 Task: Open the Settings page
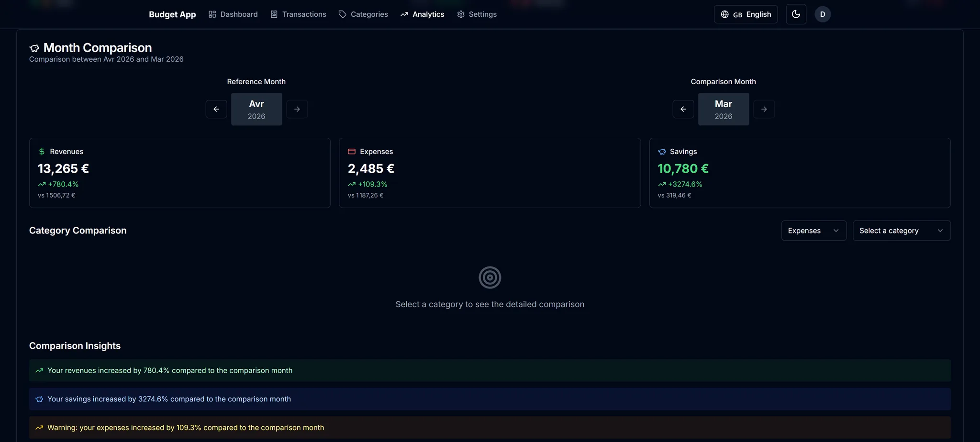[x=477, y=14]
